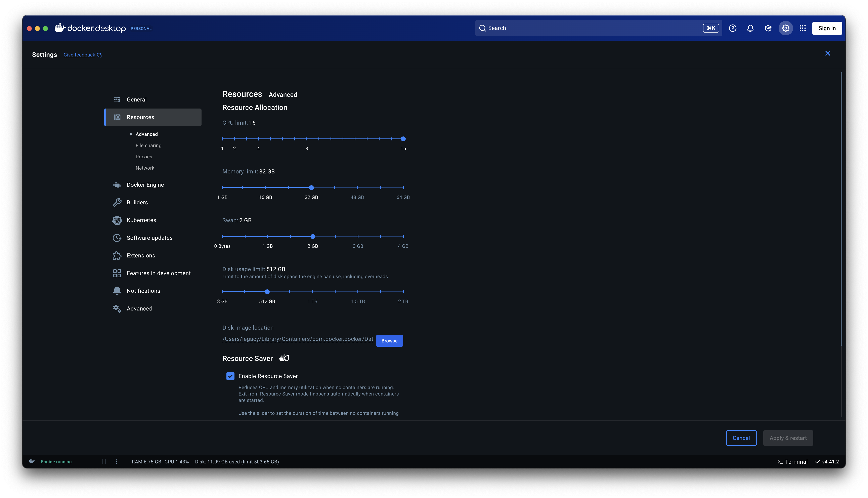Viewport: 868px width, 498px height.
Task: Open the Docker Engine settings section
Action: pos(145,185)
